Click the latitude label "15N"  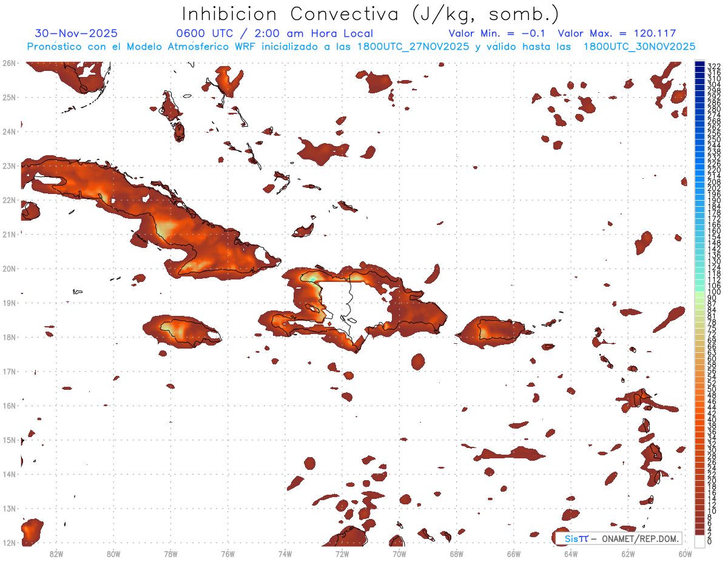(8, 440)
